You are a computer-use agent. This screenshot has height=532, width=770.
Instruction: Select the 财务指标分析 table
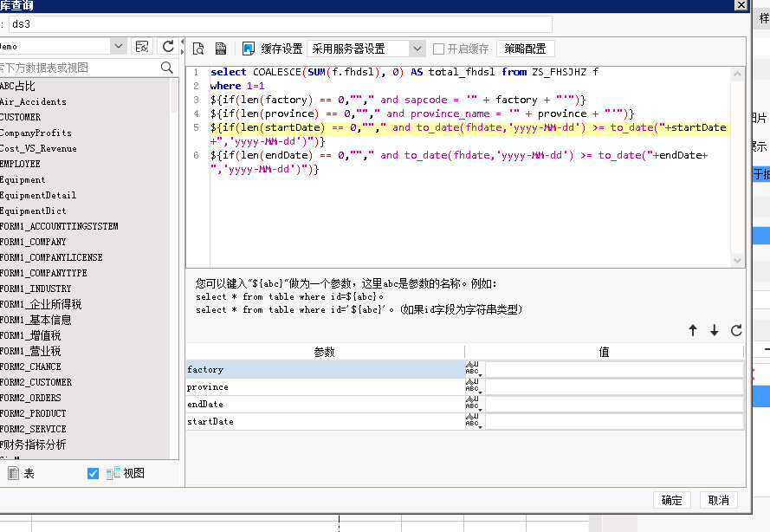(33, 444)
